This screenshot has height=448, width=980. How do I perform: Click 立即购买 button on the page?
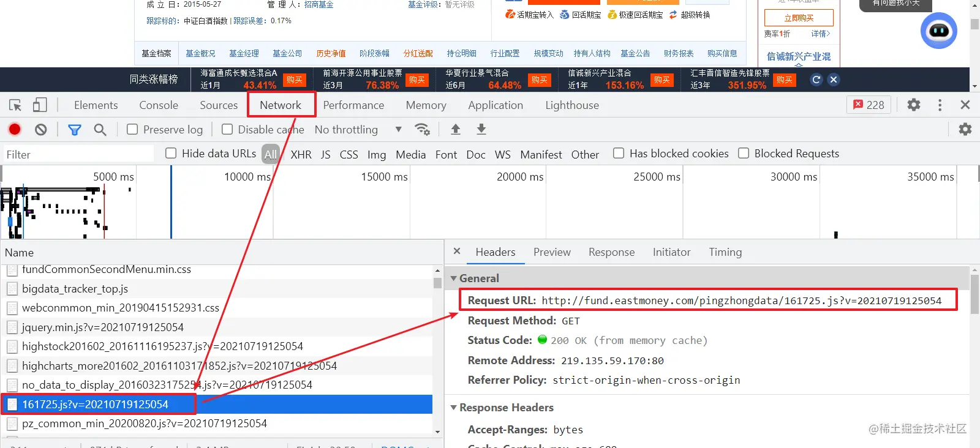799,18
